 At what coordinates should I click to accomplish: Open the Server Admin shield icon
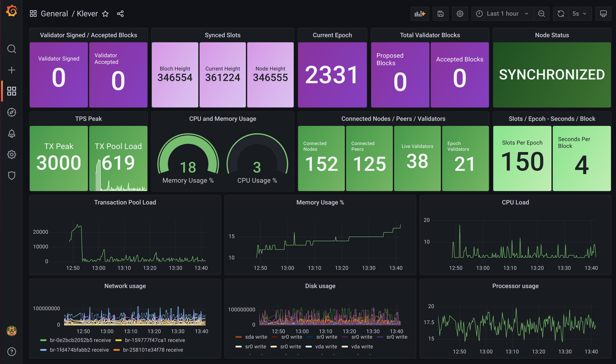11,175
